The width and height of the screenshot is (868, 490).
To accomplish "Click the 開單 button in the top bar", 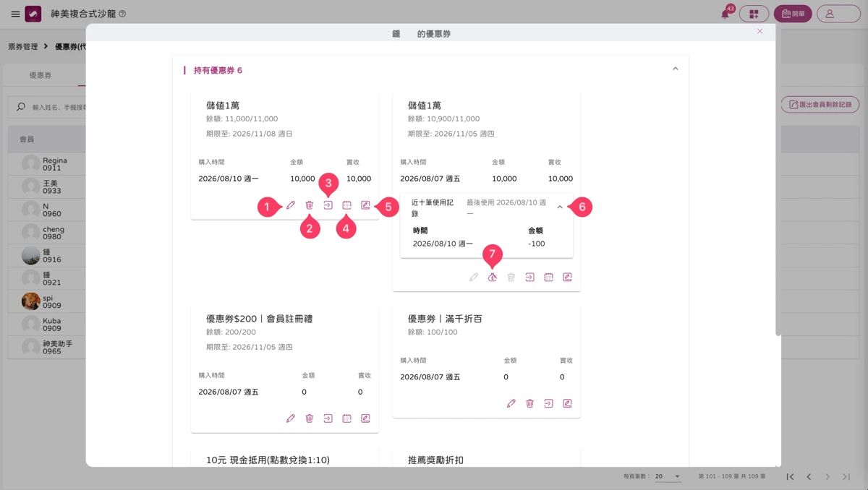I will pos(793,14).
